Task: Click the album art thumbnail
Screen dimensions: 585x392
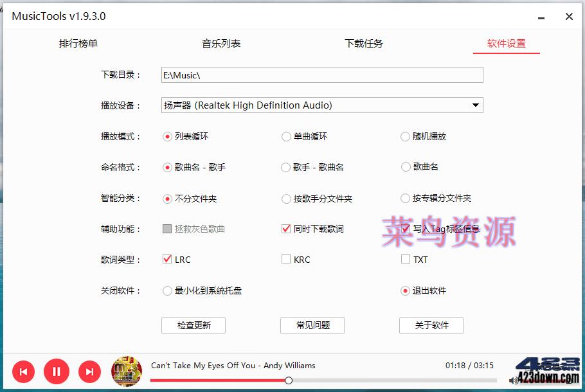Action: pos(127,371)
